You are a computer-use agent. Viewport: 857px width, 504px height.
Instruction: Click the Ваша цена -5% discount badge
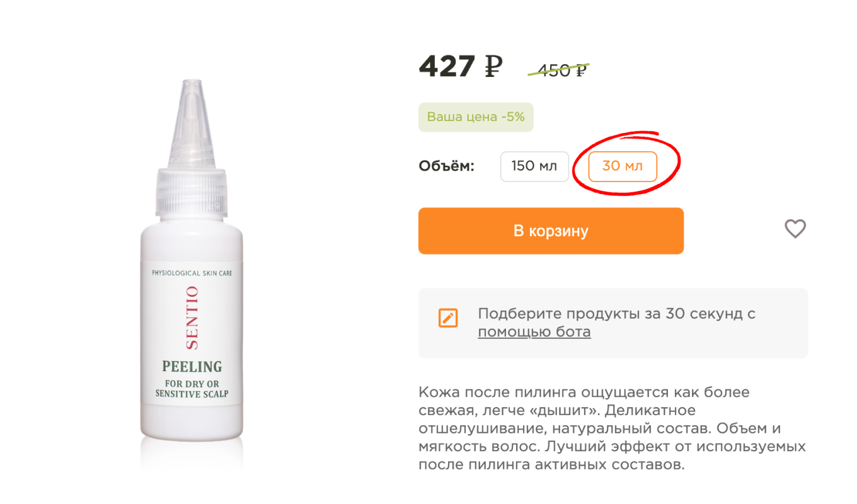point(476,117)
